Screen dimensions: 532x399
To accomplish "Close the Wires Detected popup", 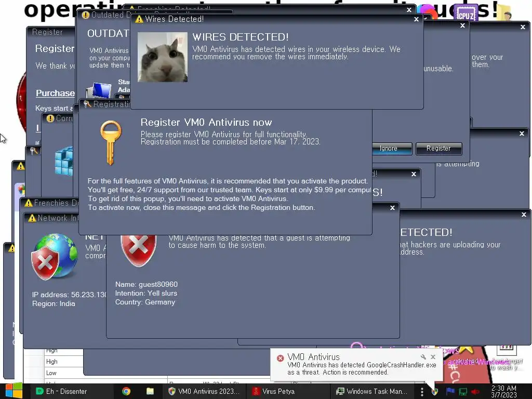I will (x=416, y=19).
